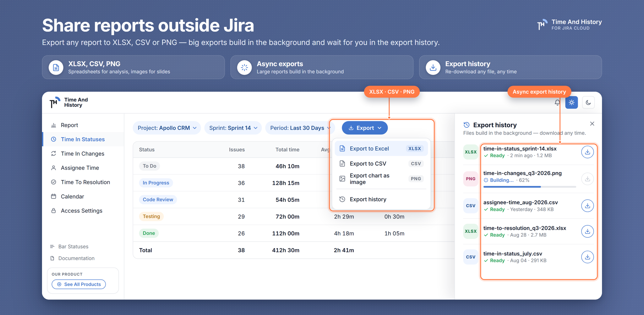Click the Issues column header

(x=237, y=150)
